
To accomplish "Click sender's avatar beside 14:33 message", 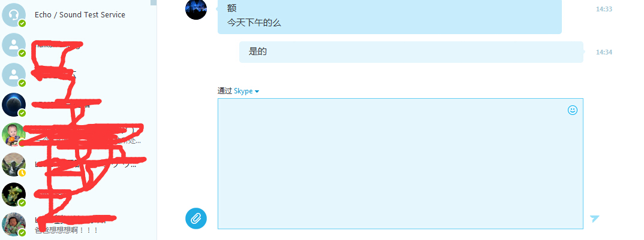I will click(196, 9).
